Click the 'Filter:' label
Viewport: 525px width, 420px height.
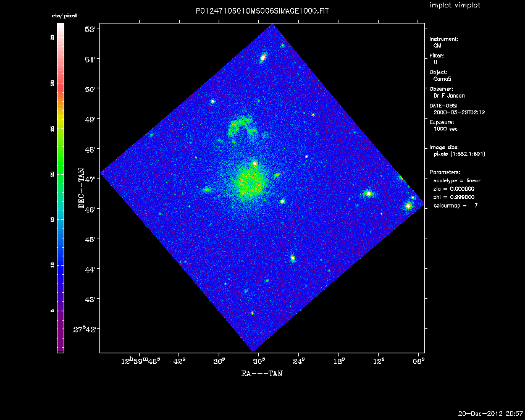[437, 56]
